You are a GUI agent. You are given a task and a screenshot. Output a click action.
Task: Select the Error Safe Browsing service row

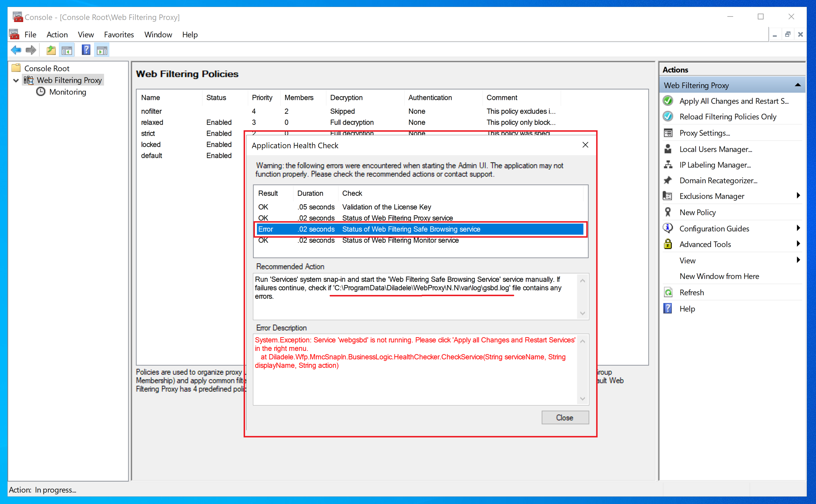tap(420, 229)
